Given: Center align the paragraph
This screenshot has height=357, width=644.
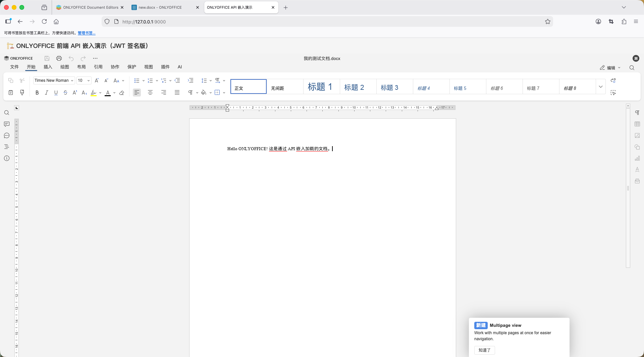Looking at the screenshot, I should 150,93.
